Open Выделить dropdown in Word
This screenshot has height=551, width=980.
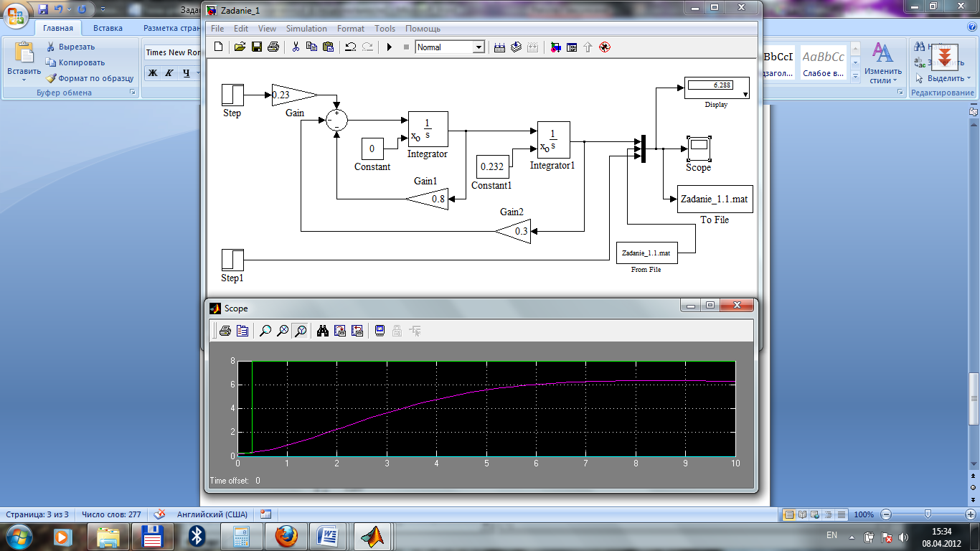tap(943, 78)
